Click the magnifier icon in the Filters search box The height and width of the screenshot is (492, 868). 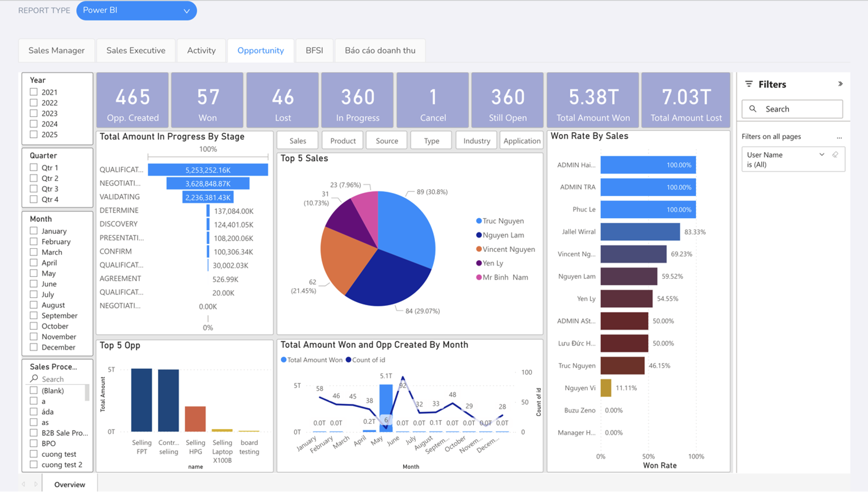[x=753, y=109]
